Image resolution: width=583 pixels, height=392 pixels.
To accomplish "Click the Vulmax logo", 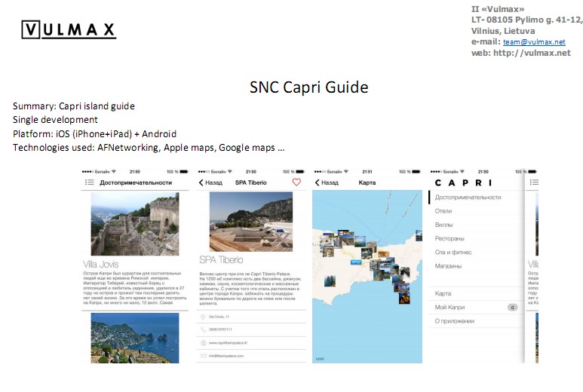I will coord(69,29).
